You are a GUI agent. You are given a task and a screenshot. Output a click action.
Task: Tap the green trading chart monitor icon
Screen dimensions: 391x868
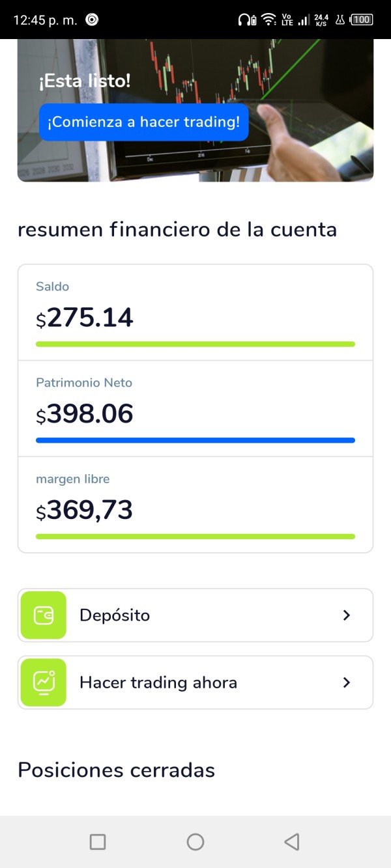pyautogui.click(x=44, y=682)
